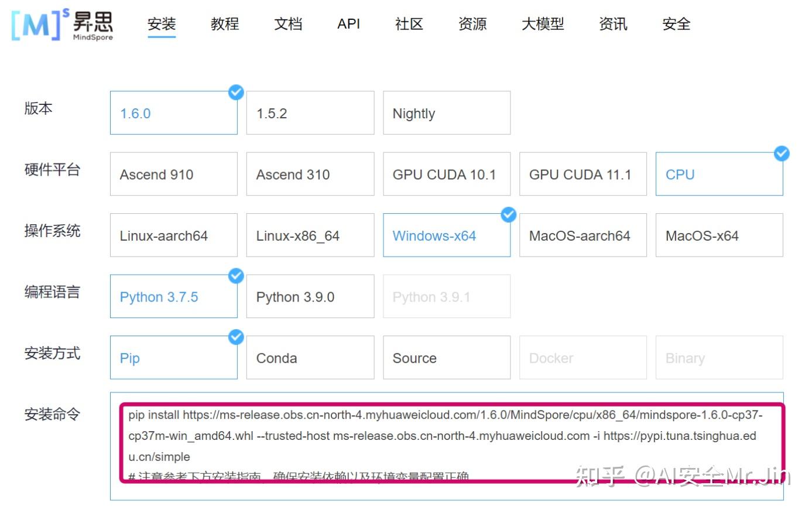Click checkmark badge on Windows-x64 option
This screenshot has height=509, width=812.
point(509,215)
